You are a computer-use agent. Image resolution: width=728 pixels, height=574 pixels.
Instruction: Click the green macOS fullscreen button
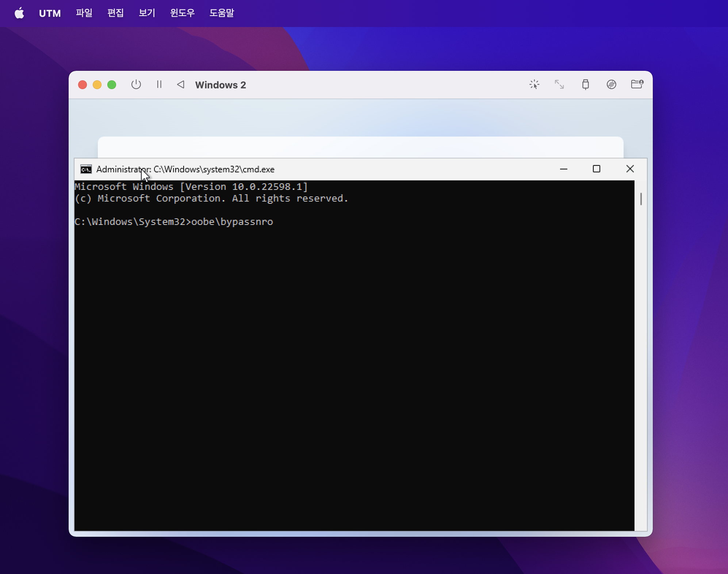[x=112, y=85]
